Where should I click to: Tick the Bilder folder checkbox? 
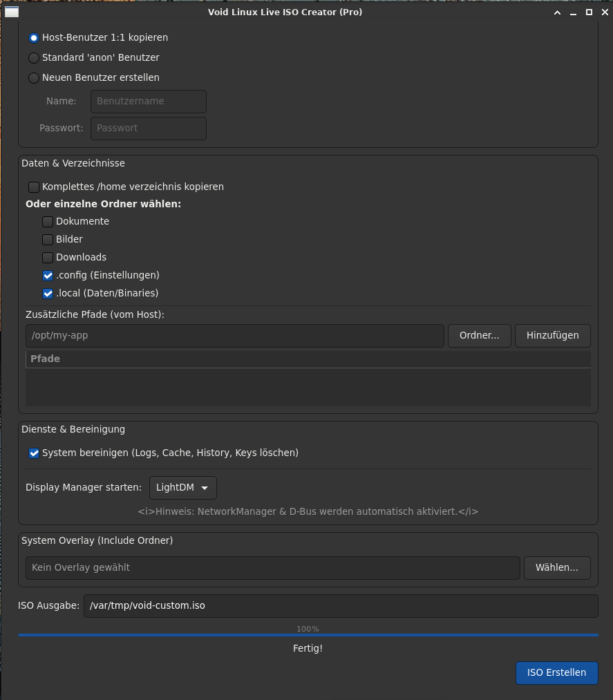click(x=48, y=240)
